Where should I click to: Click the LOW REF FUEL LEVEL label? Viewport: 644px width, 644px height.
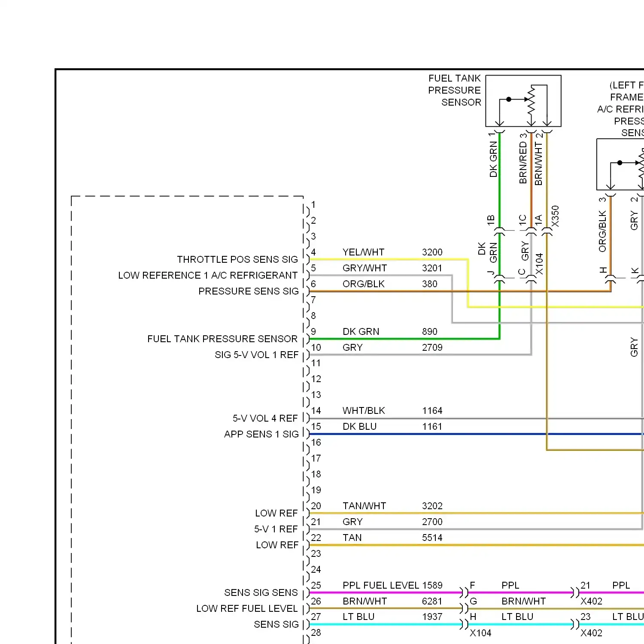[247, 608]
